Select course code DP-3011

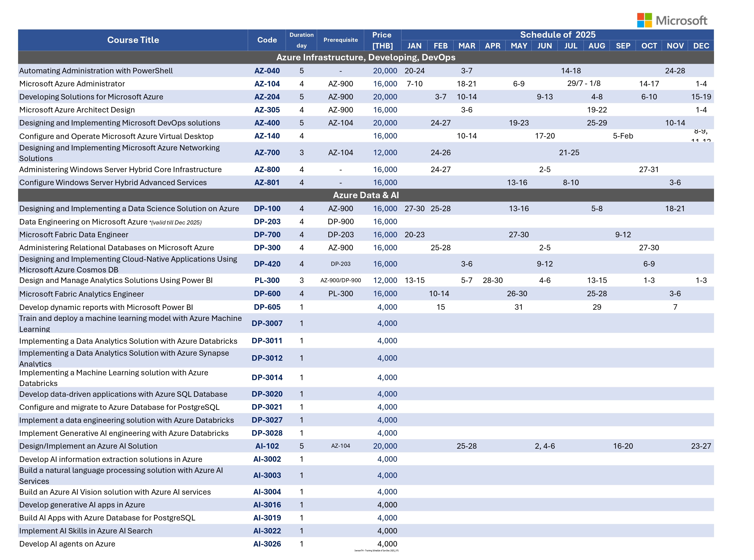click(267, 341)
